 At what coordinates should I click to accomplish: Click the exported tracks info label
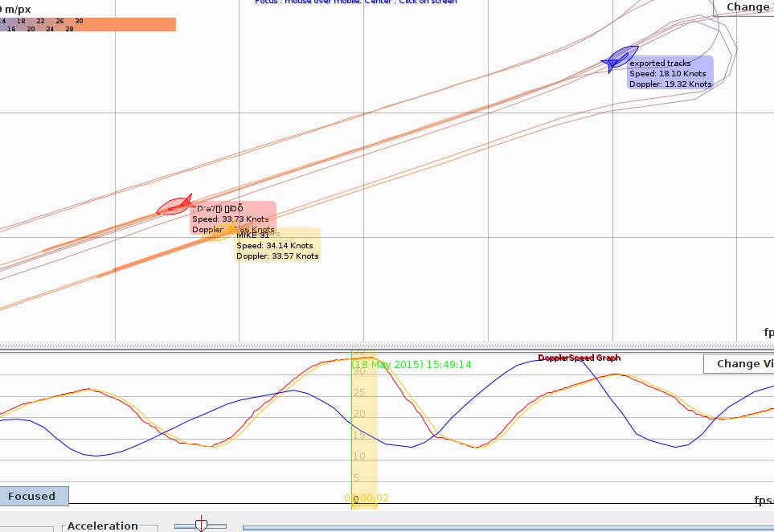670,73
